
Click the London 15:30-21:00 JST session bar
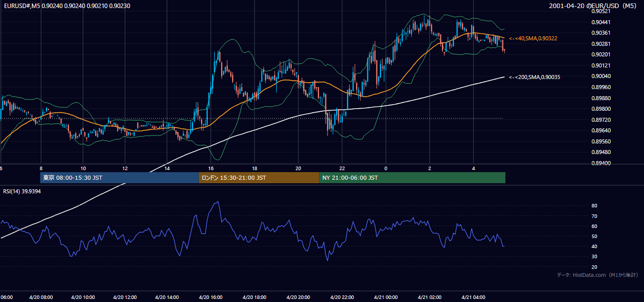[x=259, y=178]
